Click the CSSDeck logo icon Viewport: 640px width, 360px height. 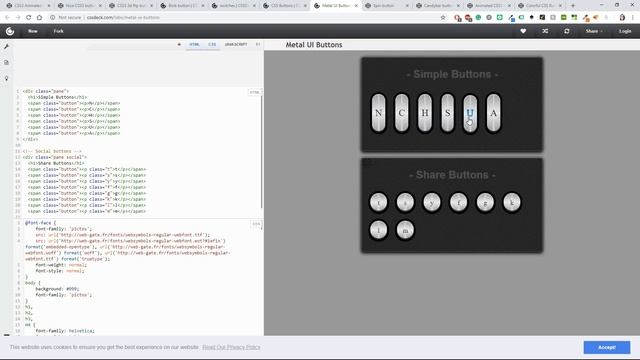pos(10,31)
